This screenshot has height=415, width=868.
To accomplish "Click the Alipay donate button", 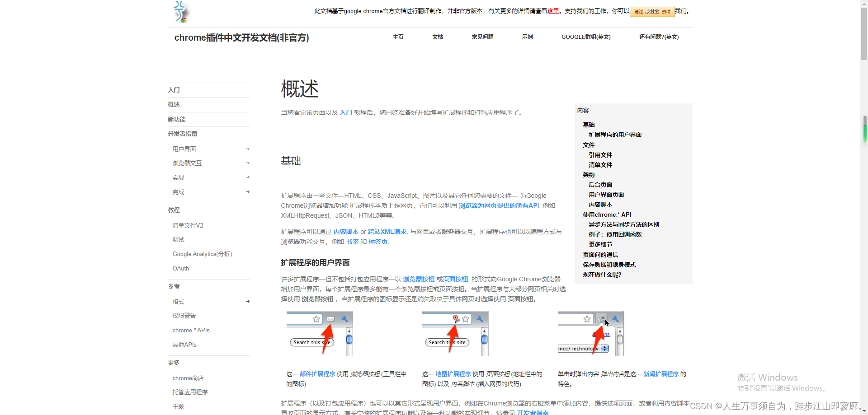I will pyautogui.click(x=652, y=11).
